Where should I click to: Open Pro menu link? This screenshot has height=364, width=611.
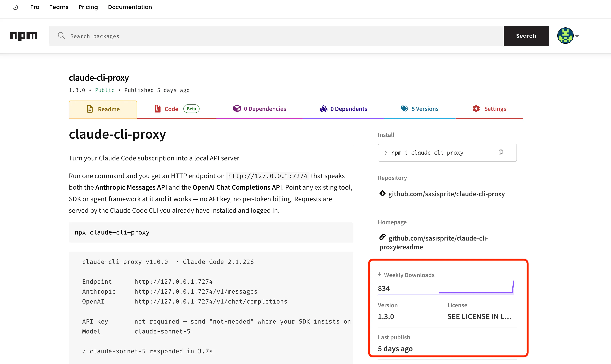coord(35,7)
